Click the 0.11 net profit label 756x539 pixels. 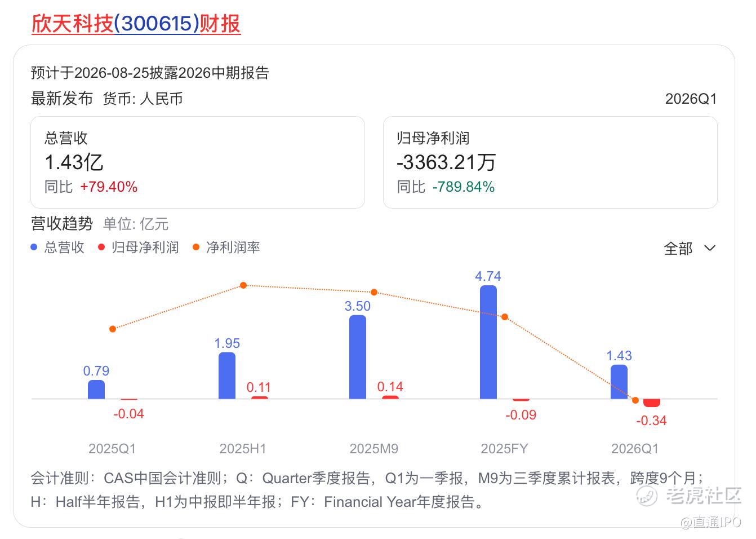point(259,387)
